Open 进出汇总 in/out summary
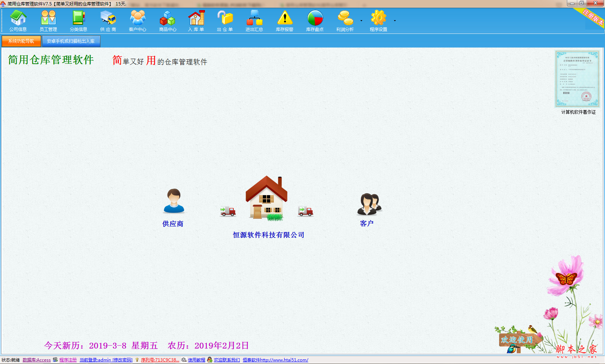This screenshot has height=364, width=605. click(x=254, y=21)
